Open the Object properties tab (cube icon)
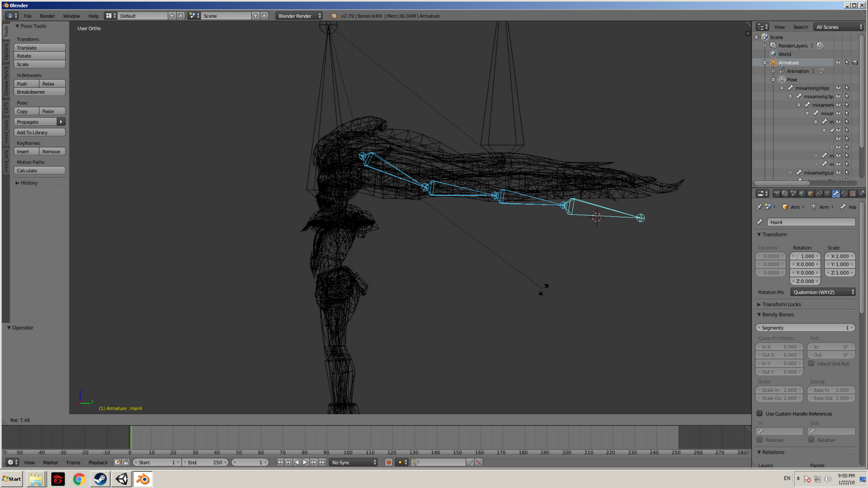Image resolution: width=868 pixels, height=488 pixels. [x=810, y=193]
